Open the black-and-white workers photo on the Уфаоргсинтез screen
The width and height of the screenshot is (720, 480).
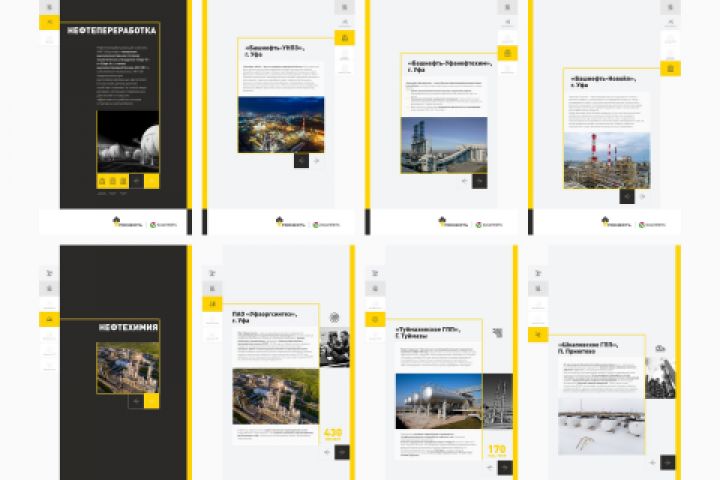pyautogui.click(x=335, y=347)
